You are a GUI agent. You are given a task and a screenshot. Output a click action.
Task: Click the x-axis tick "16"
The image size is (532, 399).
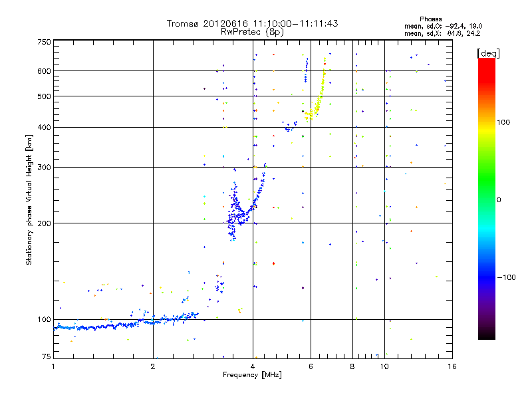[452, 366]
